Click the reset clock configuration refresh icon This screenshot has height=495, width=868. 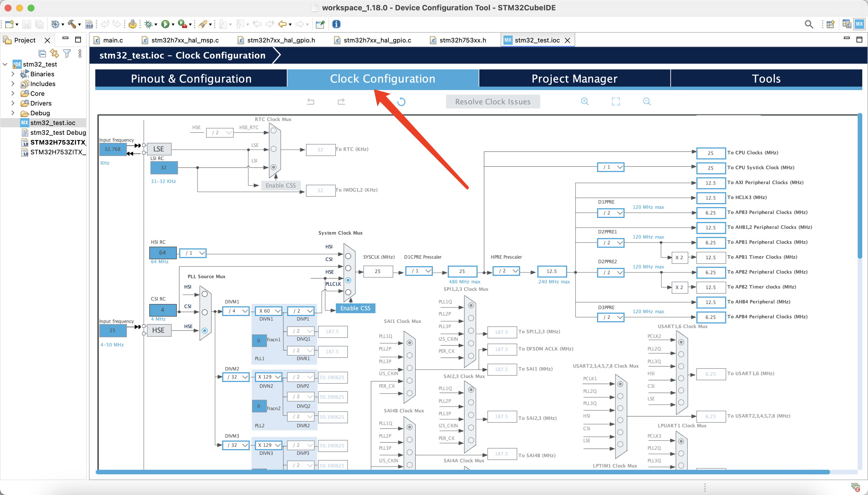[402, 102]
